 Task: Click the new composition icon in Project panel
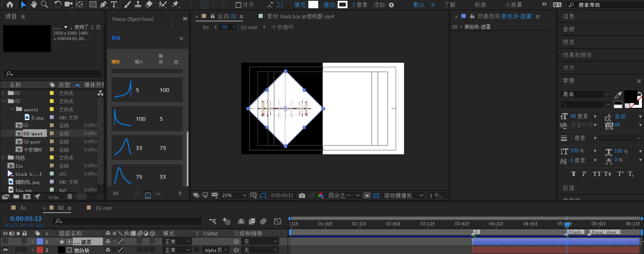(x=26, y=196)
